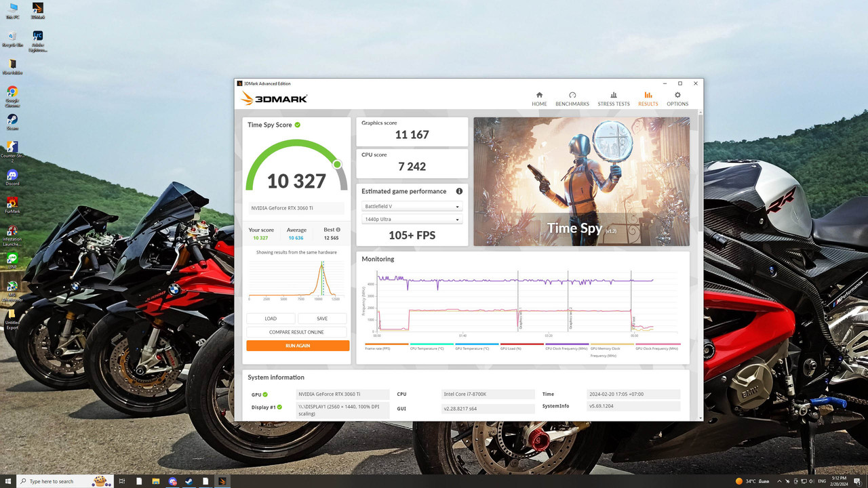This screenshot has width=868, height=488.
Task: Click the info icon beside Best score
Action: tap(338, 230)
